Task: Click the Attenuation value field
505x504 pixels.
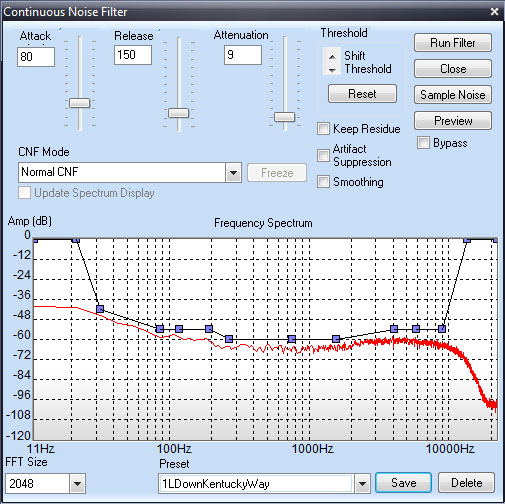Action: pos(243,55)
